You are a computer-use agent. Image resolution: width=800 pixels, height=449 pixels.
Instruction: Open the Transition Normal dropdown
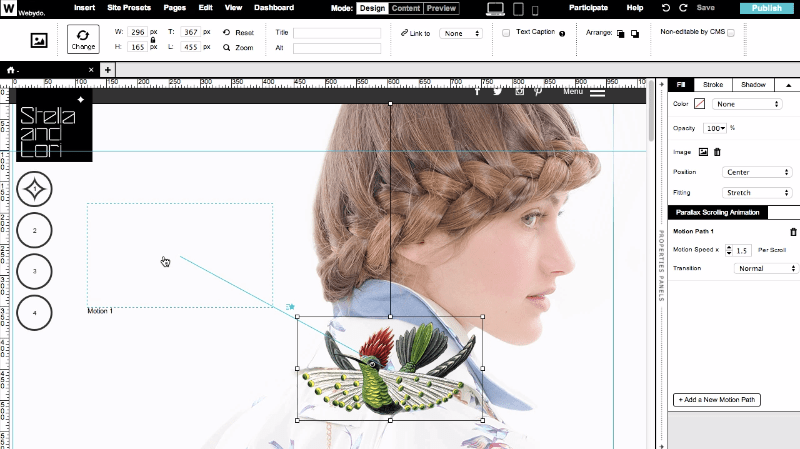[x=765, y=268]
